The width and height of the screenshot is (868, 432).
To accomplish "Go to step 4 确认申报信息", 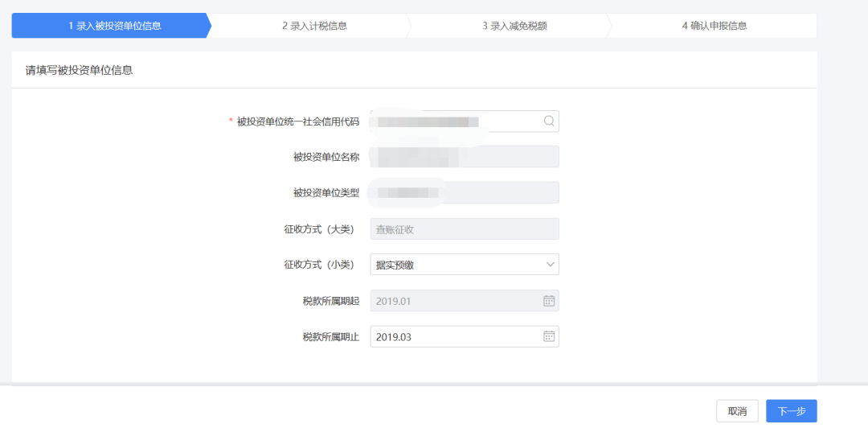I will 714,26.
